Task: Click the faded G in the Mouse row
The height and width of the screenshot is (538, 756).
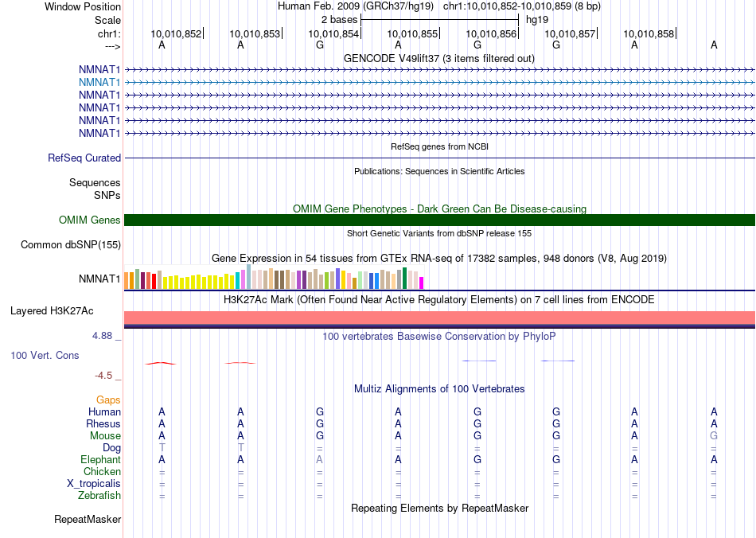Action: (714, 436)
